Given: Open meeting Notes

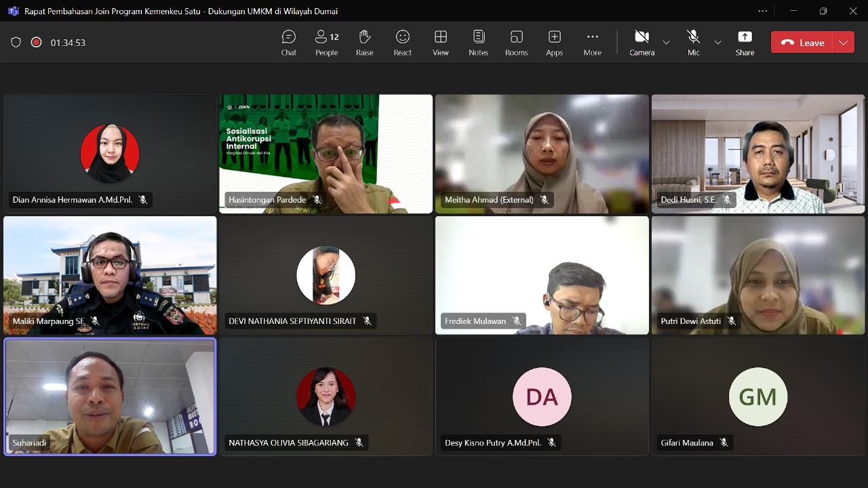Looking at the screenshot, I should click(x=479, y=42).
